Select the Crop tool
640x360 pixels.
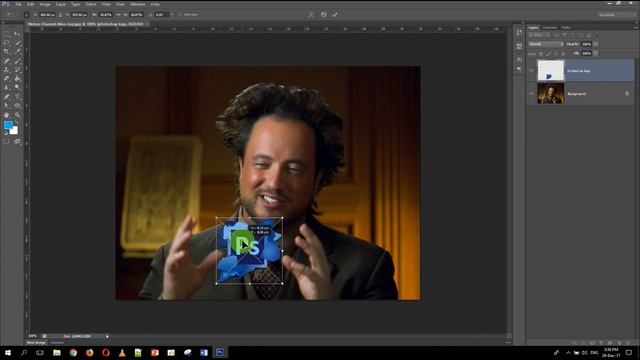(x=7, y=52)
